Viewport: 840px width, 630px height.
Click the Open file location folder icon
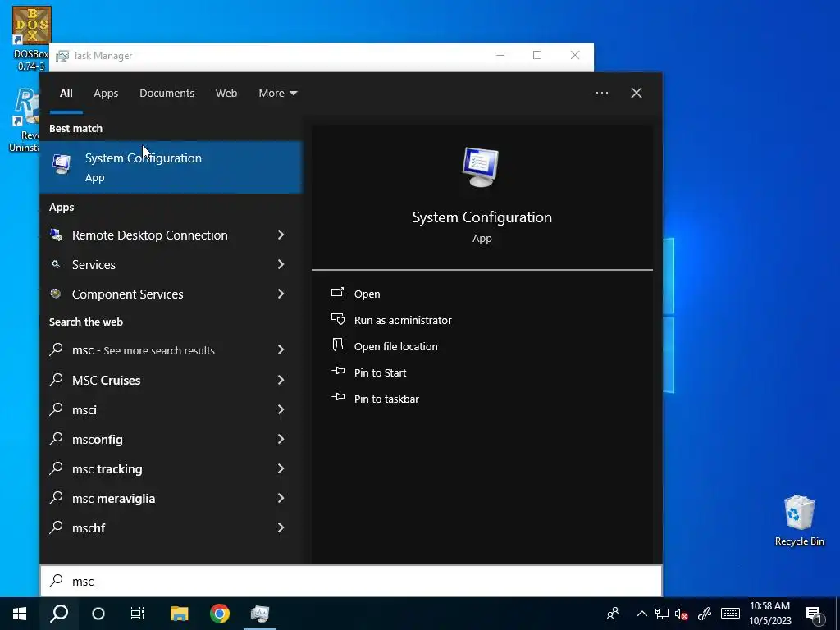point(337,345)
